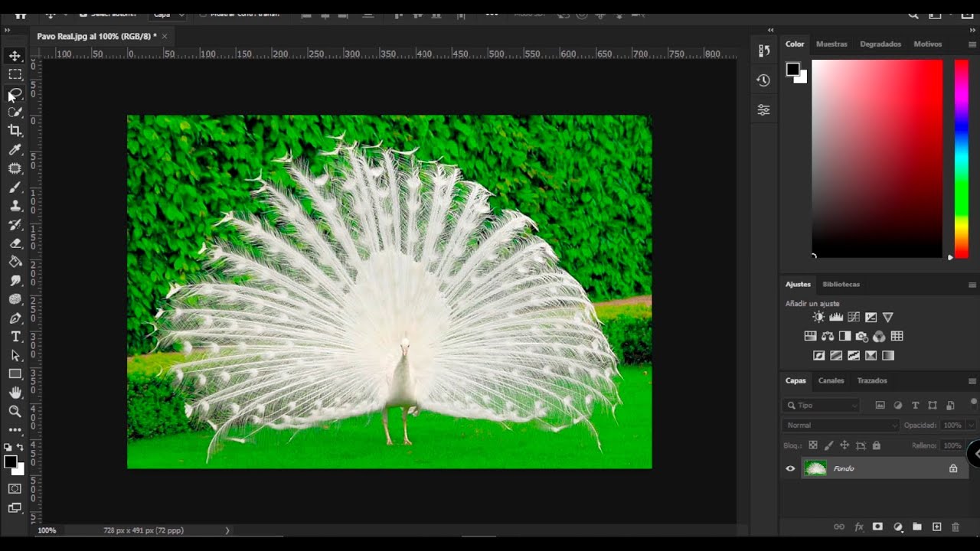Toggle lock transparent pixels
The image size is (980, 551).
[x=813, y=445]
